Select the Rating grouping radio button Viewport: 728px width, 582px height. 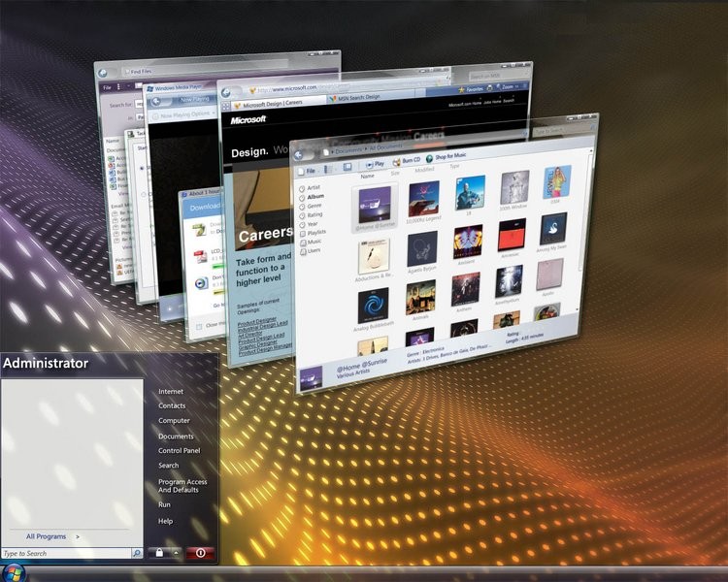(x=302, y=217)
